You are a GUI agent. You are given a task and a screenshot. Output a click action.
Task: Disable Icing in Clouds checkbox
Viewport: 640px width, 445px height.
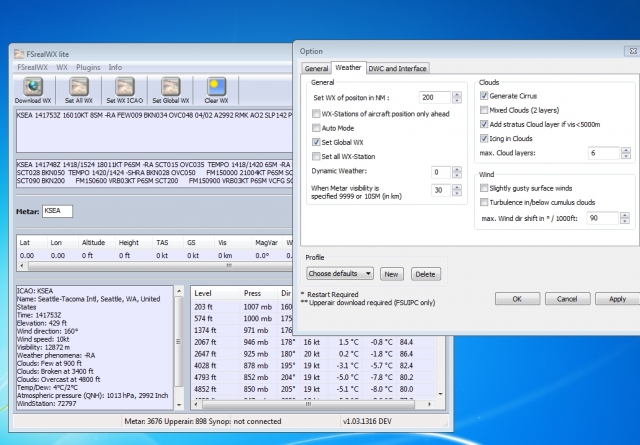tap(484, 138)
